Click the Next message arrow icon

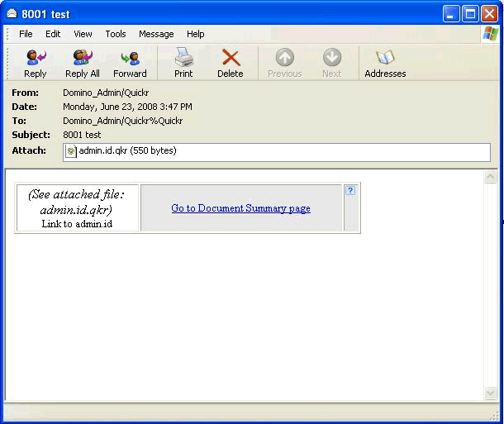click(331, 57)
